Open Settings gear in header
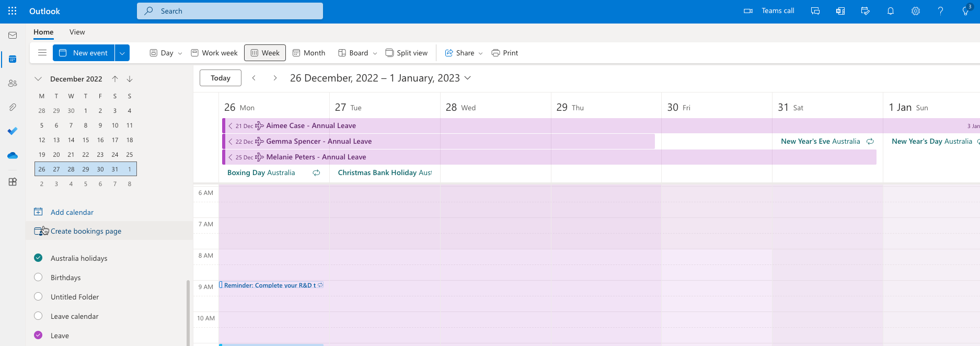The height and width of the screenshot is (346, 980). 915,11
